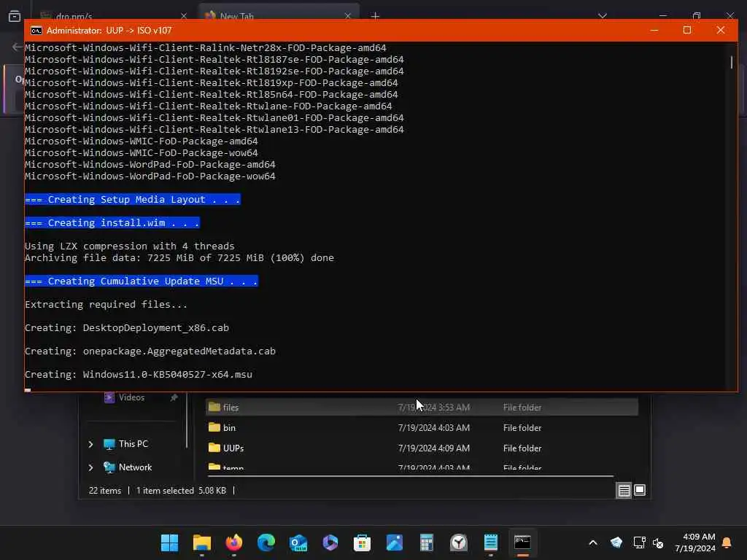Click 'File folder' type in the bin row
The image size is (747, 560).
tap(522, 427)
